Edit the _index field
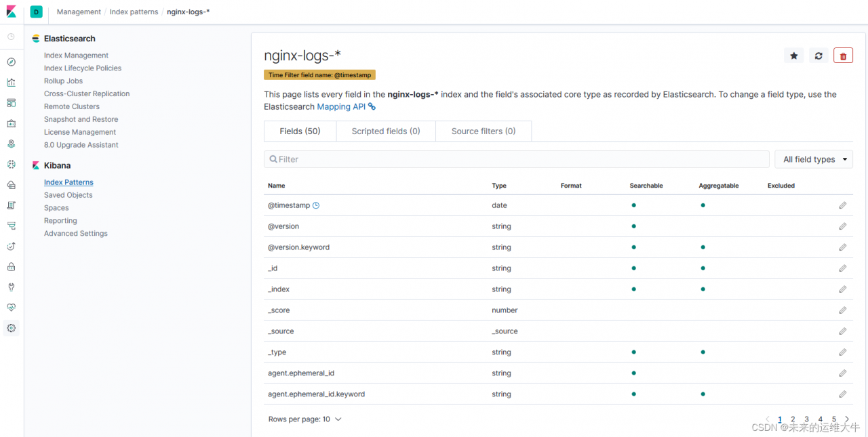This screenshot has height=437, width=868. 843,289
